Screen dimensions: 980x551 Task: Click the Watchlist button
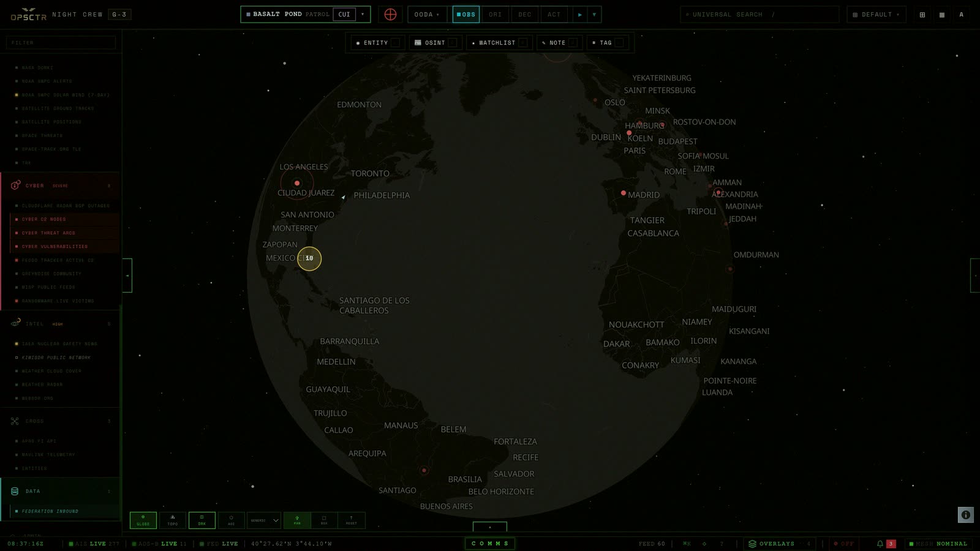[499, 43]
